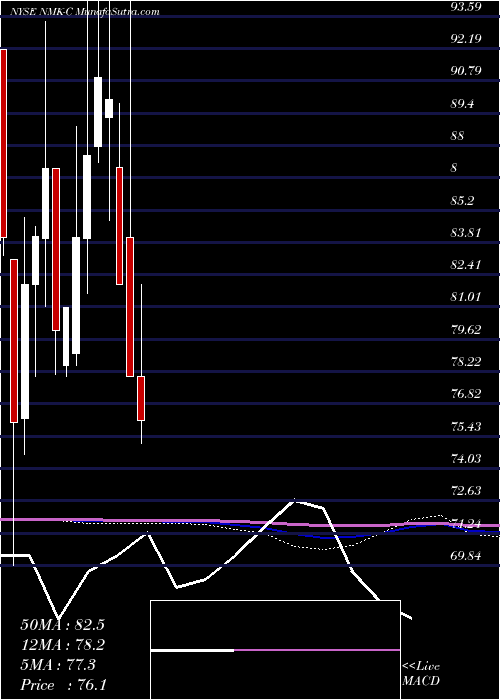The width and height of the screenshot is (500, 700).
Task: Click the 90.79 price axis value
Action: [x=465, y=71]
